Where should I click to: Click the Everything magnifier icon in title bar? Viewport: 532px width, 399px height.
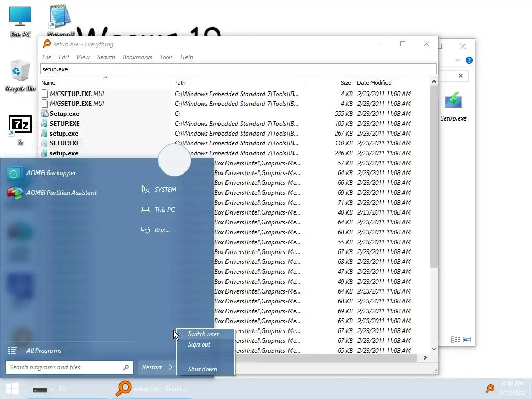pyautogui.click(x=46, y=44)
